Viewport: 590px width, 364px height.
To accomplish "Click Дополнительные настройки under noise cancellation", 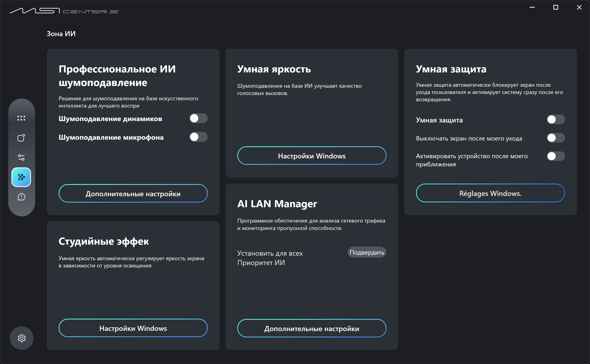I will tap(133, 194).
